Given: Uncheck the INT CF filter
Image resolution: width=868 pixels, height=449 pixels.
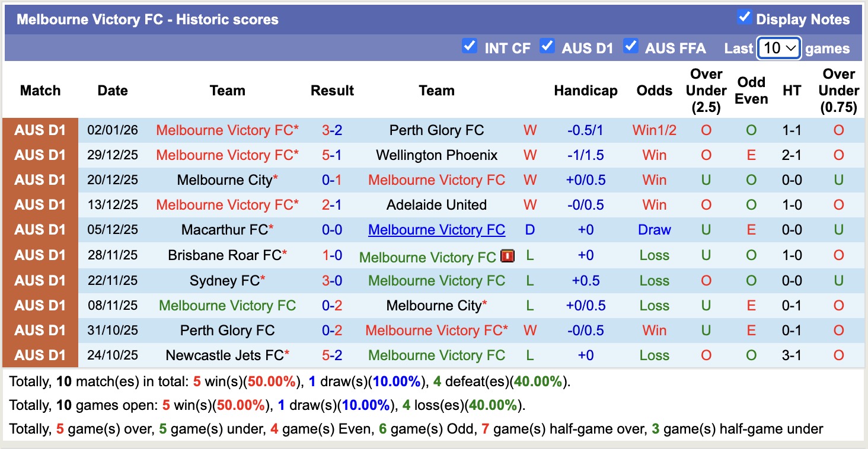Looking at the screenshot, I should (x=470, y=45).
